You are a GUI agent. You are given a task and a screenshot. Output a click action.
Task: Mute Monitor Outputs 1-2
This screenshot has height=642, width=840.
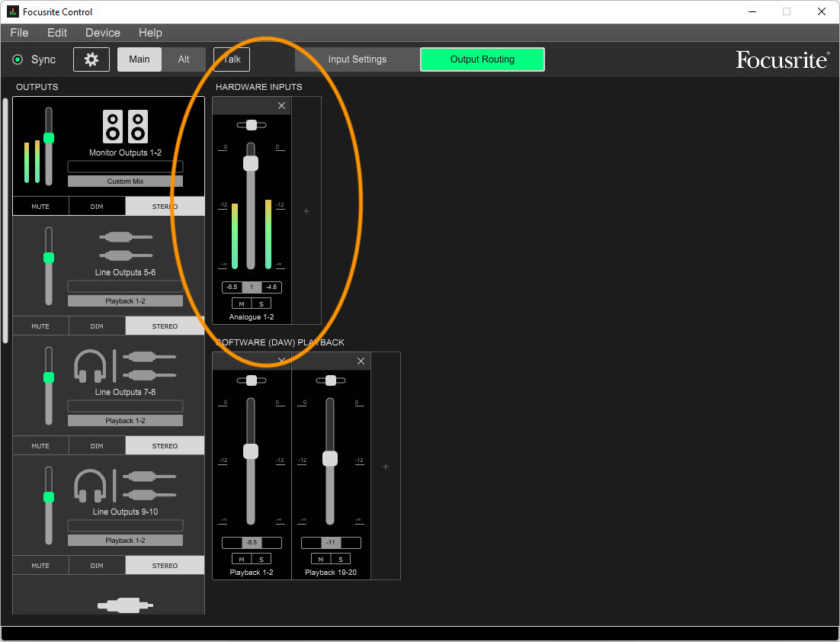tap(40, 207)
